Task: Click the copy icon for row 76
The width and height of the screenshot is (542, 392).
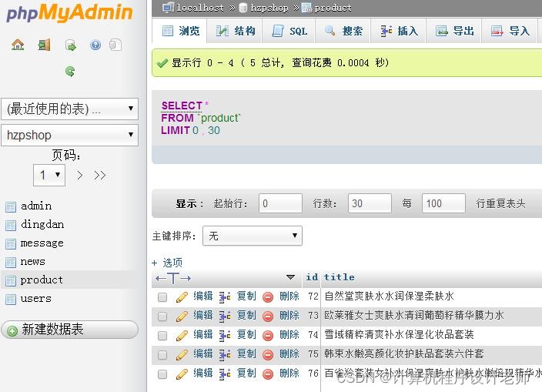Action: (225, 374)
